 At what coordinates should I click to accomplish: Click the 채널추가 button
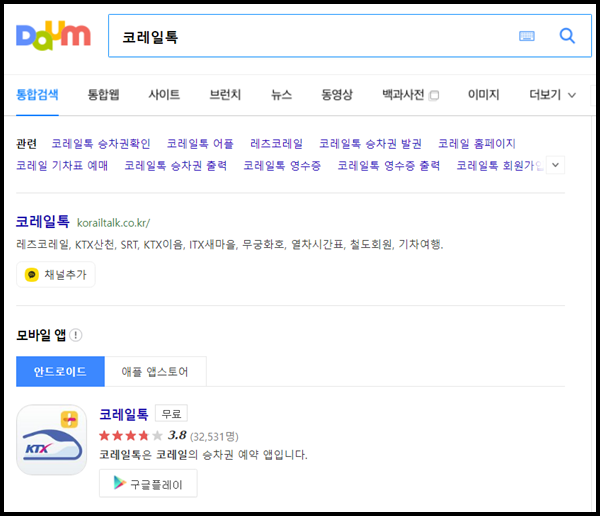tap(56, 274)
